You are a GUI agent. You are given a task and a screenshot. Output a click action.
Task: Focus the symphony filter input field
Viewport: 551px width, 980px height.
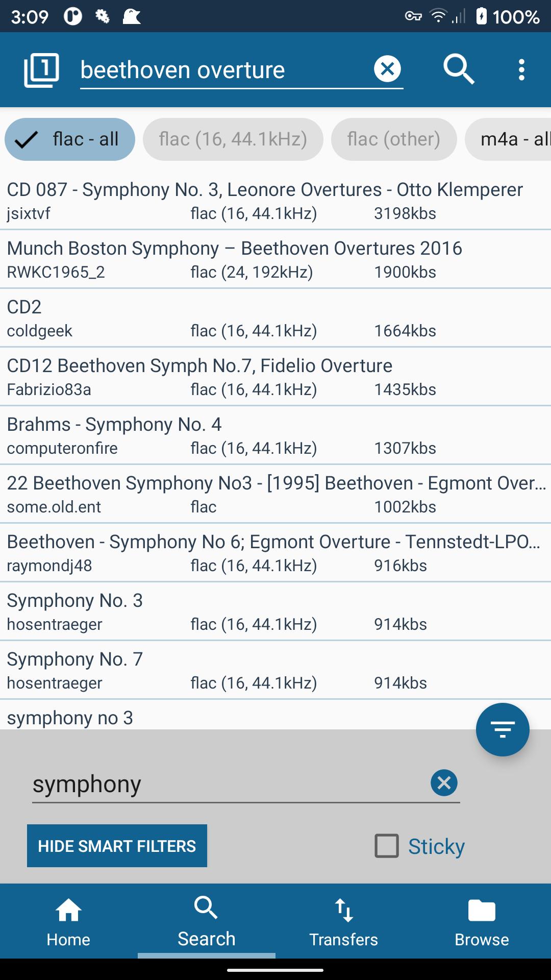click(x=230, y=784)
